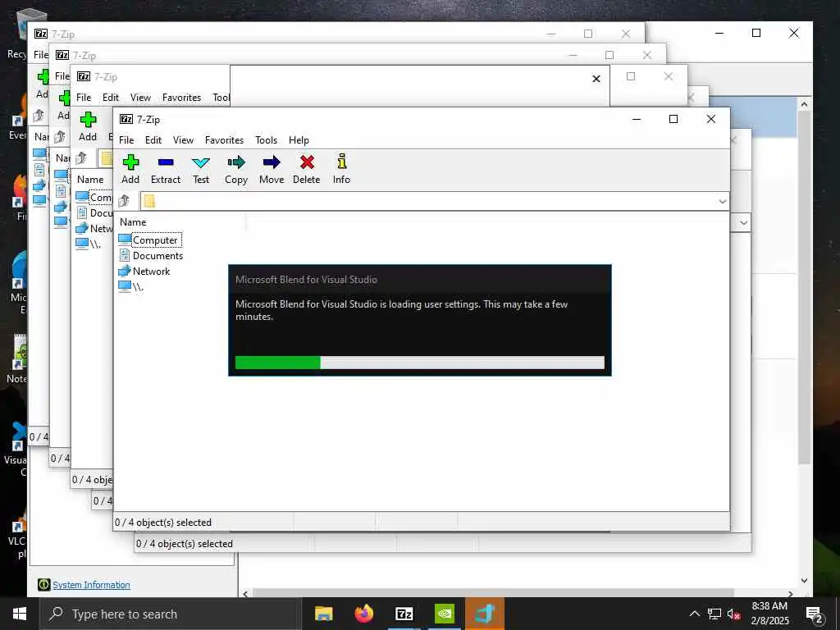
Task: Click the Extract toolbar icon
Action: (x=166, y=162)
